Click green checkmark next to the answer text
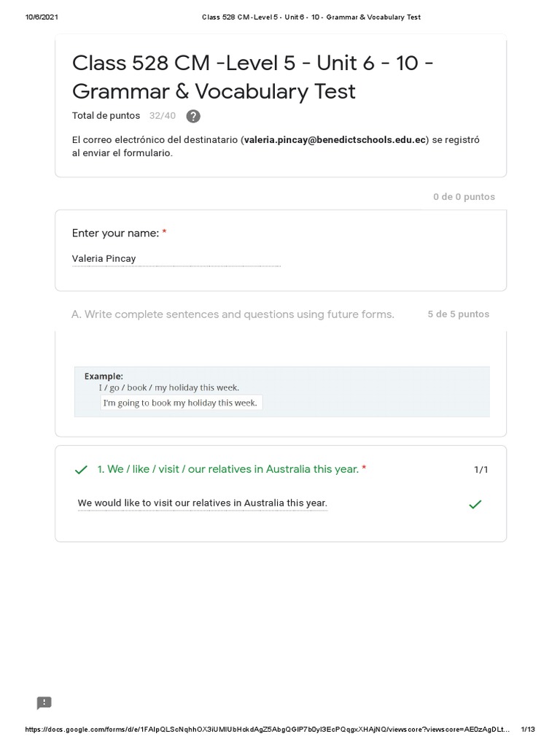 [x=475, y=504]
